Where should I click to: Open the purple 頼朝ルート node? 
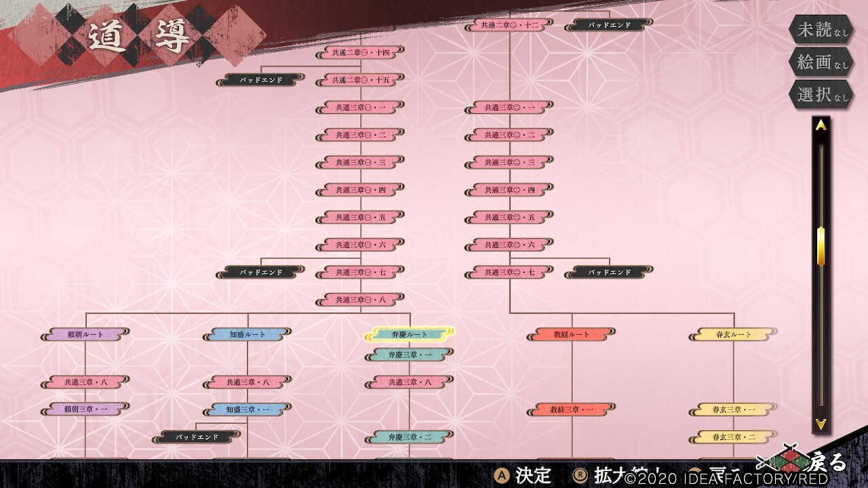[85, 334]
